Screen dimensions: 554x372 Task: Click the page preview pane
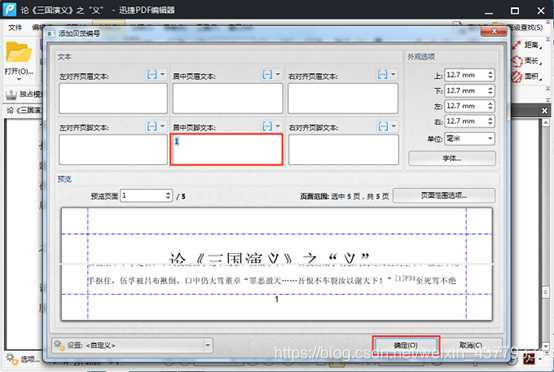point(277,264)
